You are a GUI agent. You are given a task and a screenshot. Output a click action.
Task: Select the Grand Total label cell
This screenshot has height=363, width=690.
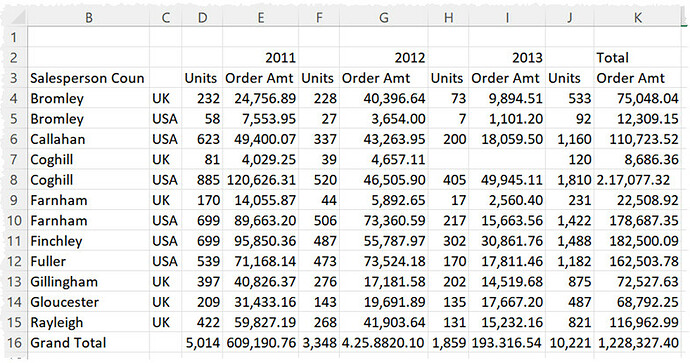pyautogui.click(x=88, y=342)
